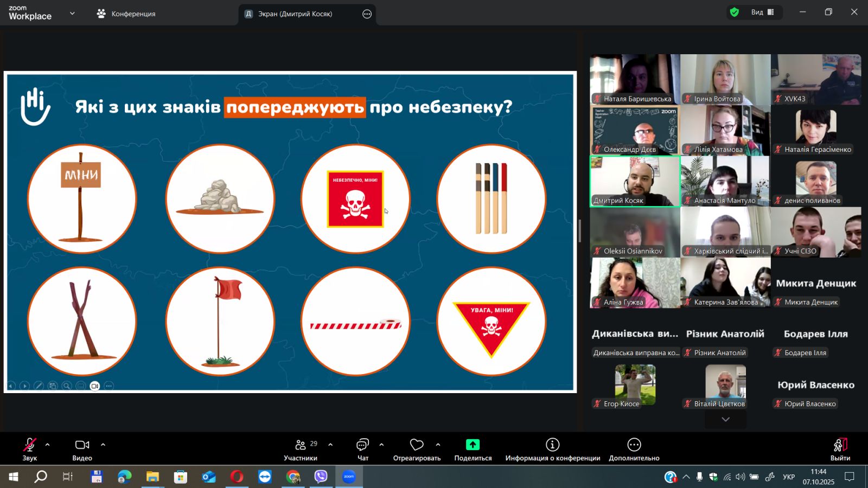
Task: Show more participants with the down chevron
Action: tap(725, 419)
